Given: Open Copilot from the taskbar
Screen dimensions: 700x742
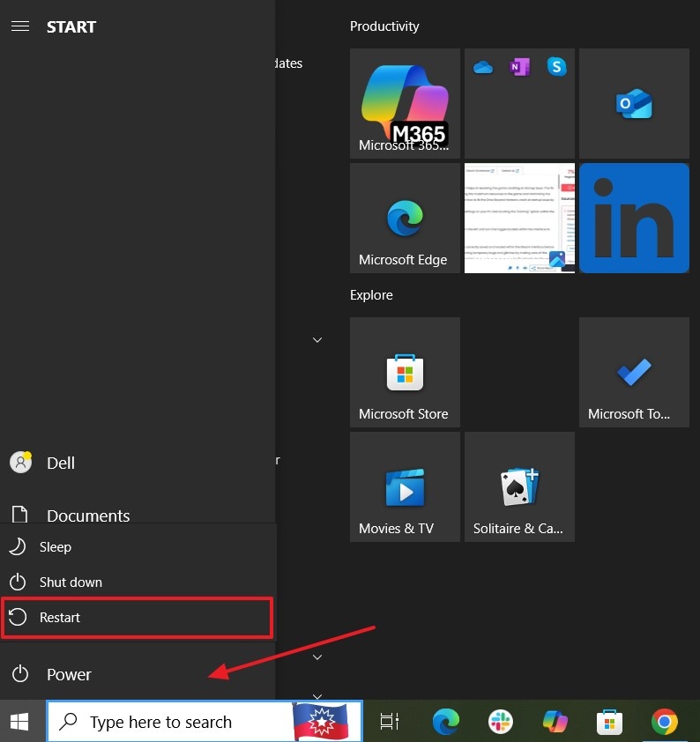Looking at the screenshot, I should (x=555, y=722).
